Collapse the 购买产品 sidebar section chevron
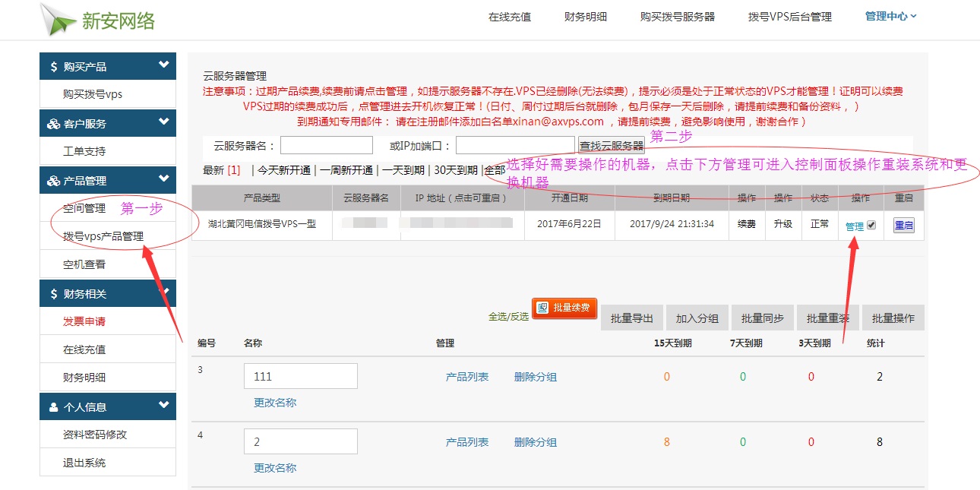 [x=163, y=65]
